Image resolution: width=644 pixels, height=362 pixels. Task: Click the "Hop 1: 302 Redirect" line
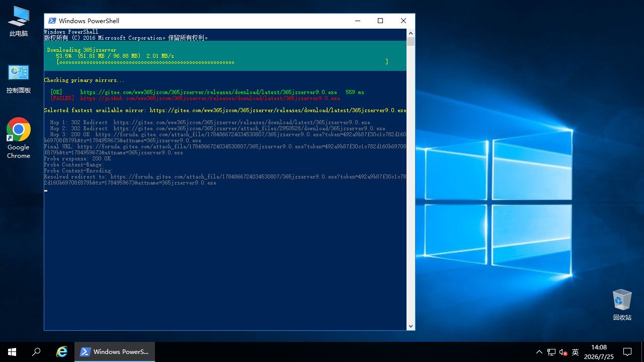[x=210, y=122]
